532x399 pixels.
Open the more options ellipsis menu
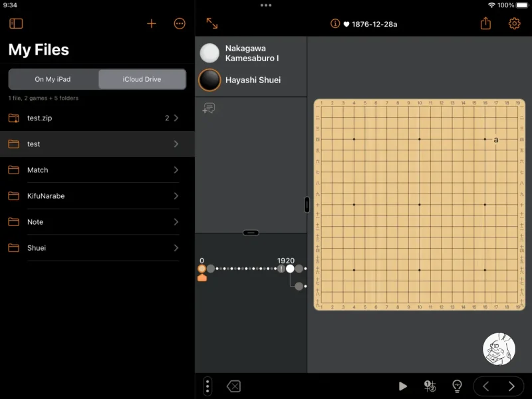coord(180,24)
